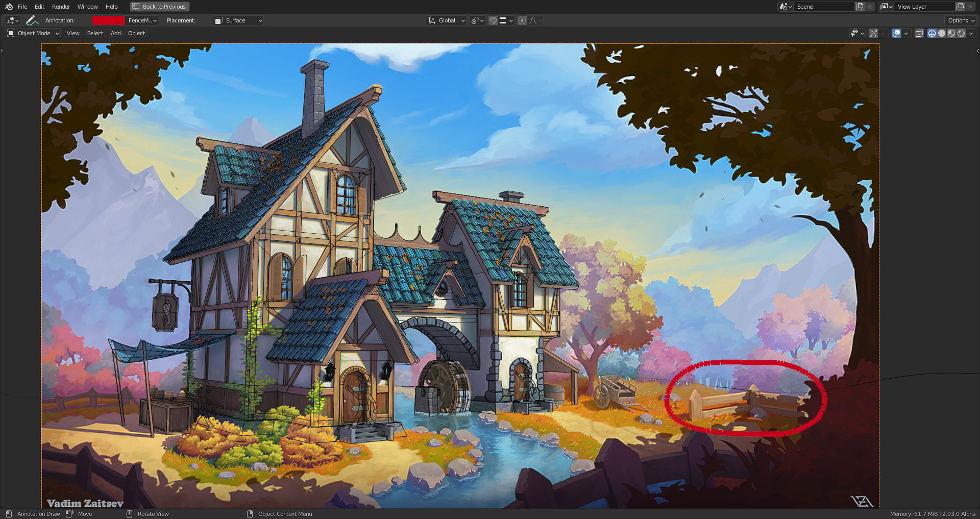Click the 'Move' status entry
Screen dimensions: 980x519
coord(79,514)
